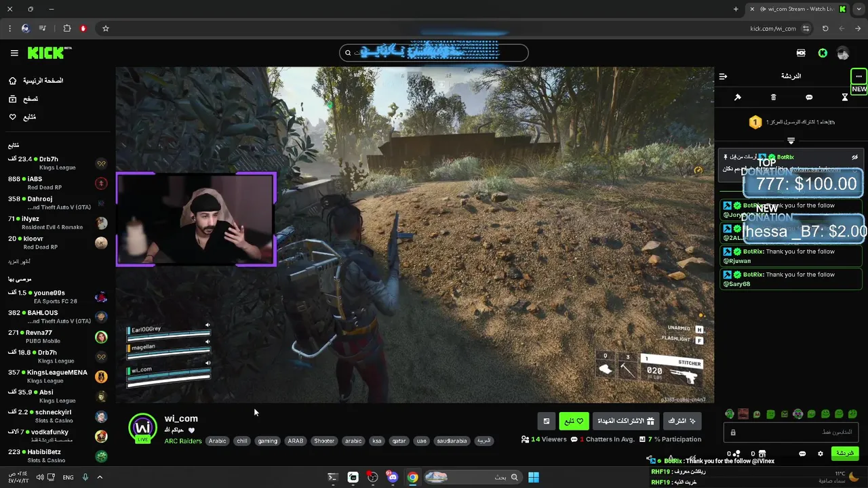Open Revna77 PUBG Mobile channel
Screen dimensions: 868x488
[57, 337]
